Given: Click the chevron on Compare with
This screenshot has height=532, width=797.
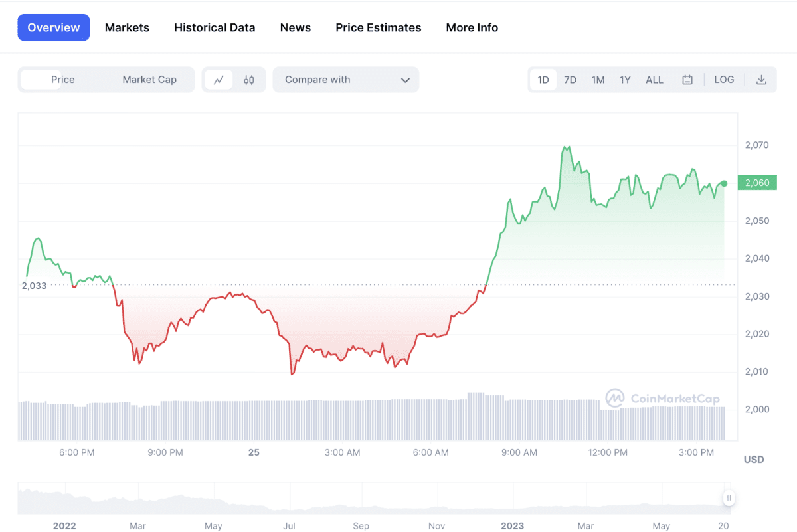Looking at the screenshot, I should coord(405,79).
